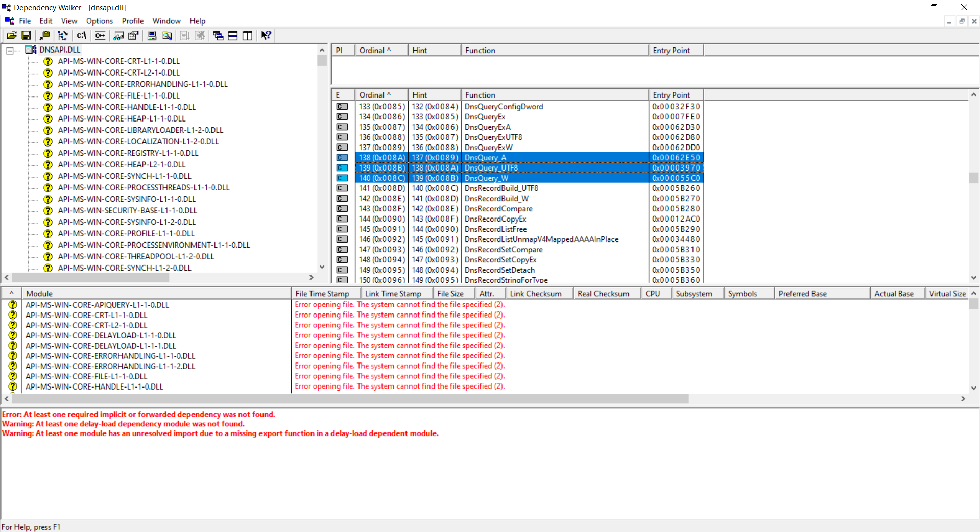The height and width of the screenshot is (532, 980).
Task: Click the dependency tree's horizontal scrollbar right arrow
Action: pos(311,277)
